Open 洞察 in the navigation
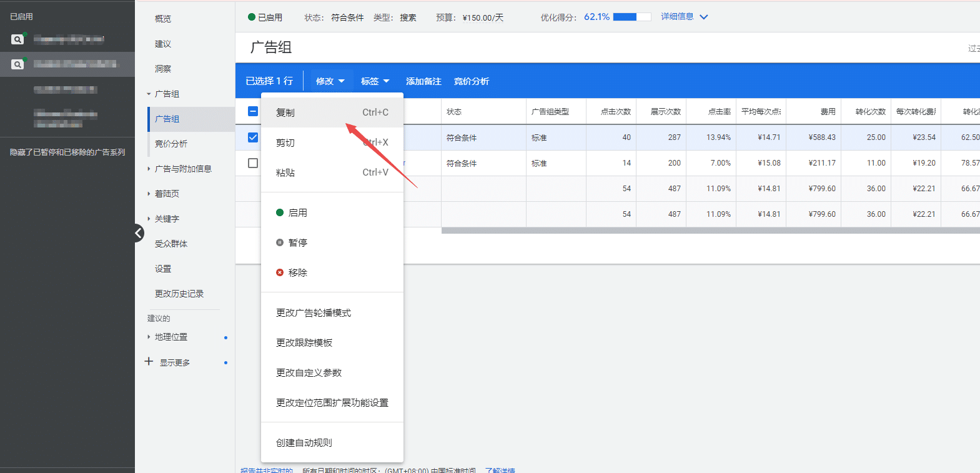The height and width of the screenshot is (473, 980). [163, 69]
